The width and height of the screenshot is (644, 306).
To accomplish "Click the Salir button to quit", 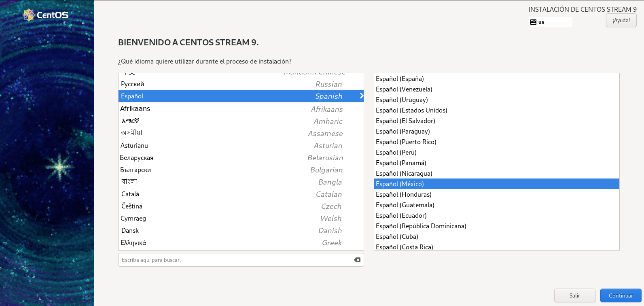I will tap(574, 295).
